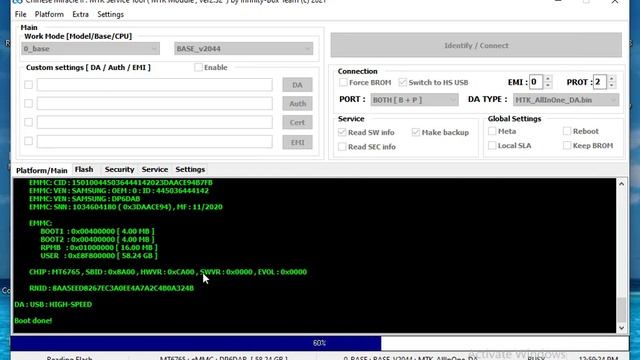Image resolution: width=640 pixels, height=360 pixels.
Task: Click the RPMB 16.00 MB log line
Action: (x=99, y=247)
